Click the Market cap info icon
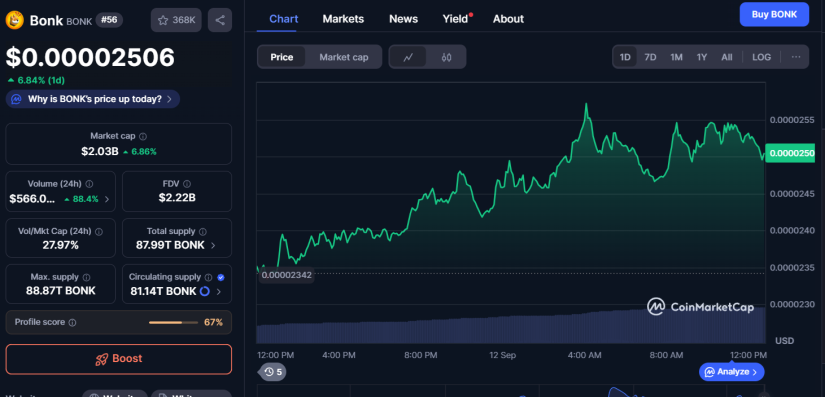Viewport: 825px width, 397px height. (x=143, y=136)
